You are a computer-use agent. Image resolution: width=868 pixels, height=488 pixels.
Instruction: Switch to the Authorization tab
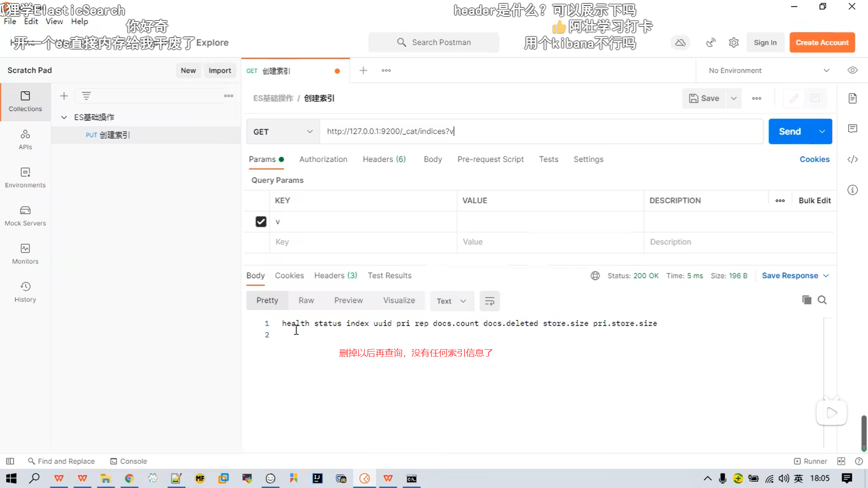(323, 159)
